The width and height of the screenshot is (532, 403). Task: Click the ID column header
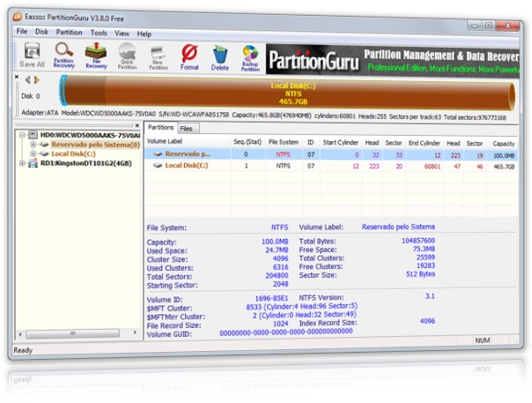[310, 142]
